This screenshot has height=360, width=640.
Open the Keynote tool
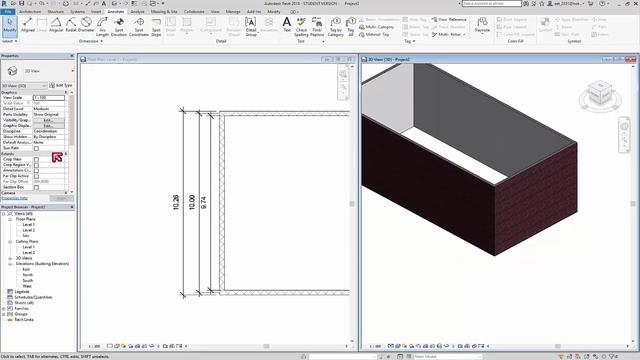pyautogui.click(x=482, y=25)
